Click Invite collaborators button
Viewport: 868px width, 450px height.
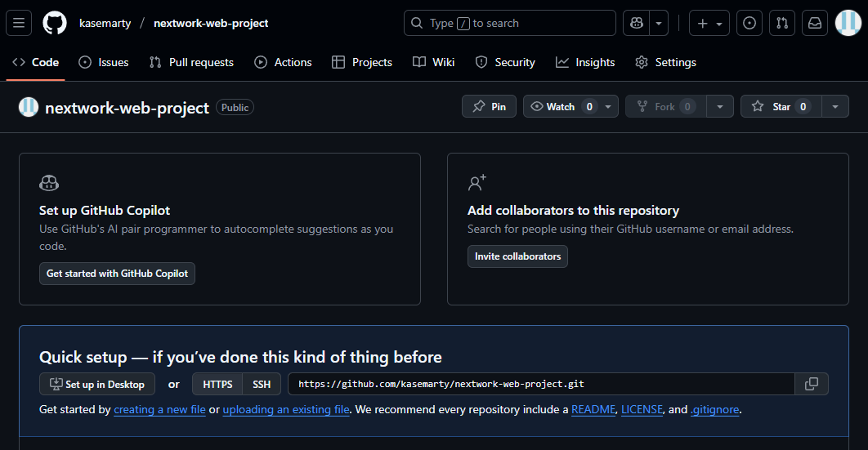(517, 256)
